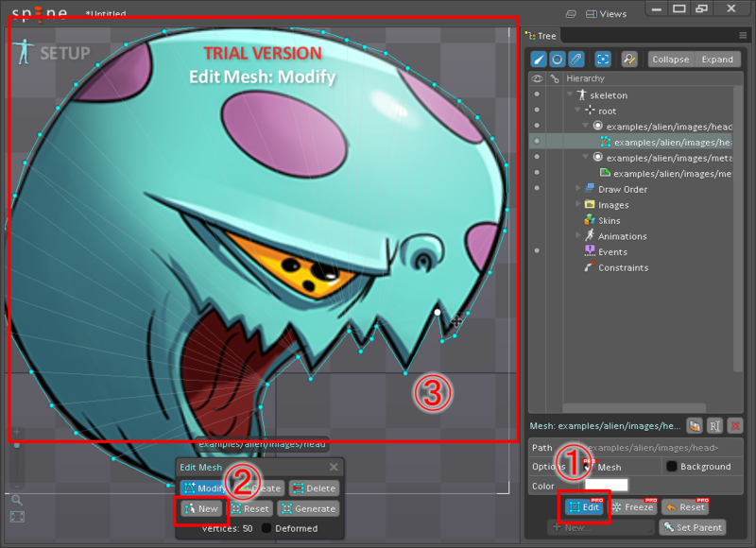Viewport: 756px width, 548px height.
Task: Click the focus selection icon in Tree toolbar
Action: (603, 60)
